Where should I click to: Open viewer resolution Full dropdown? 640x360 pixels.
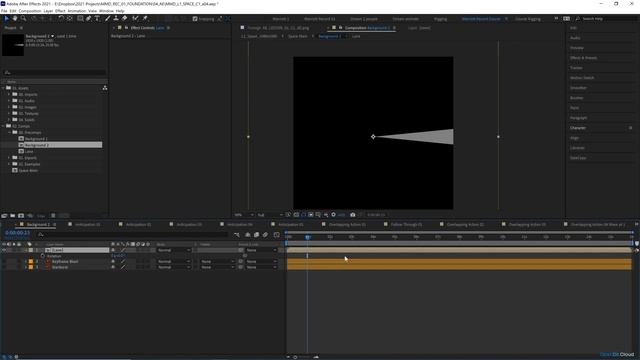[270, 215]
